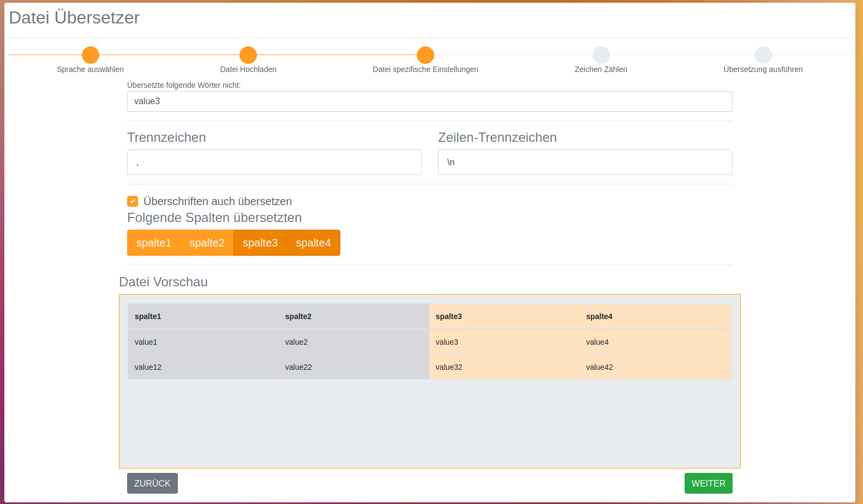Click into the Trennzeichen input field
Image resolution: width=863 pixels, height=504 pixels.
pyautogui.click(x=274, y=163)
